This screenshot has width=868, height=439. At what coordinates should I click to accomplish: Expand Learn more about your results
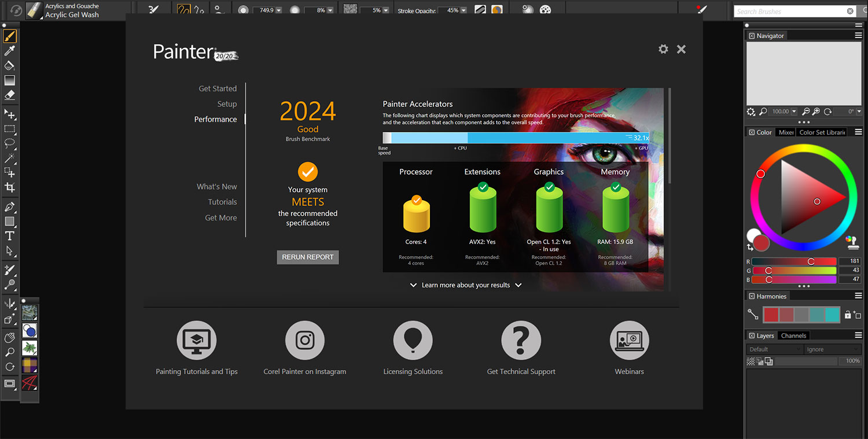[466, 285]
